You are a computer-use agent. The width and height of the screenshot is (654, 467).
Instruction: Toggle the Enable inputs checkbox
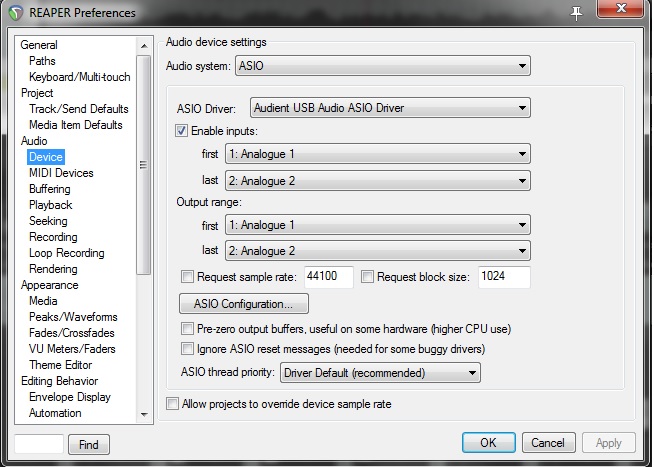(181, 131)
